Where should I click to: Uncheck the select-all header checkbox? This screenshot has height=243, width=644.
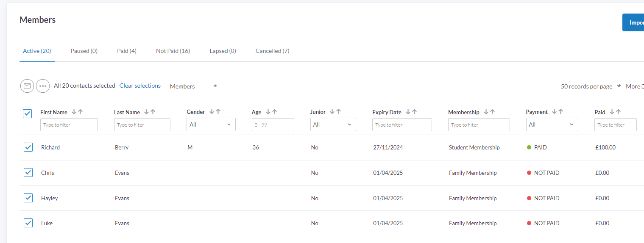pos(28,113)
